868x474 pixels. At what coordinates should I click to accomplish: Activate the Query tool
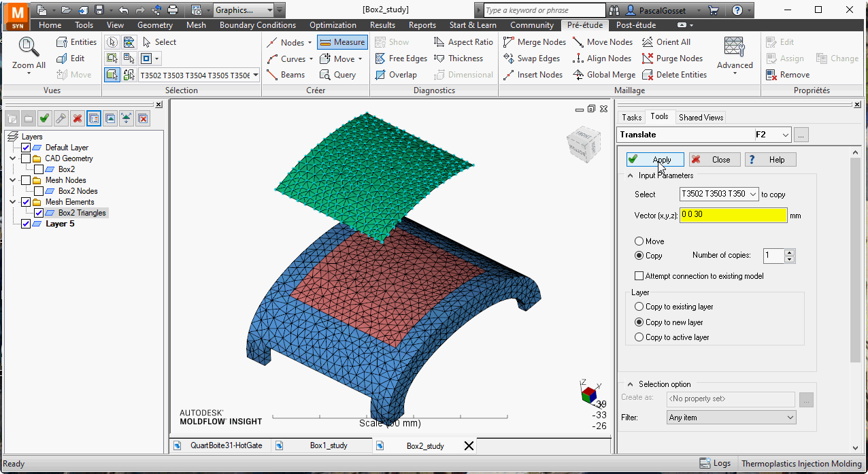point(340,75)
